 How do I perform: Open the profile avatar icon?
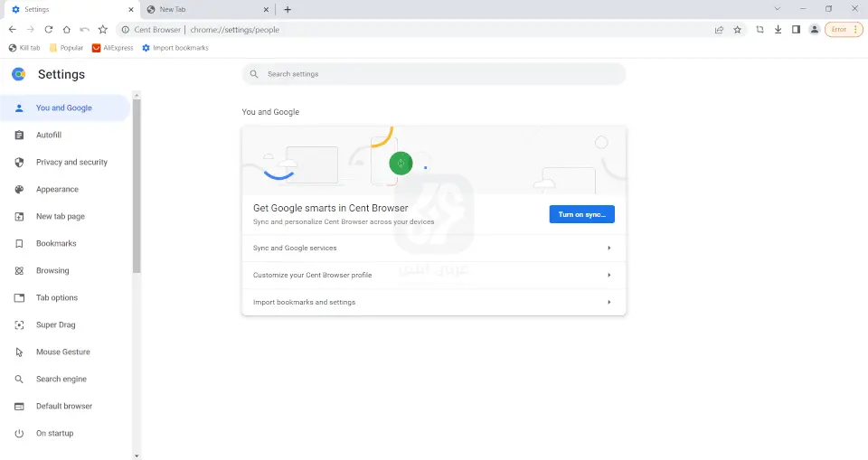coord(815,29)
